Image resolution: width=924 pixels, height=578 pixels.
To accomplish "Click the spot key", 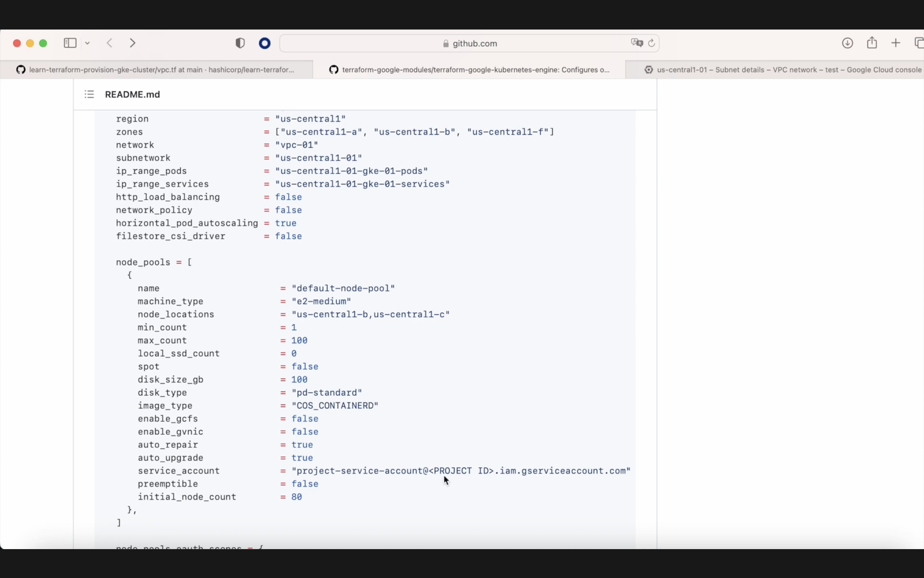I will [x=148, y=367].
